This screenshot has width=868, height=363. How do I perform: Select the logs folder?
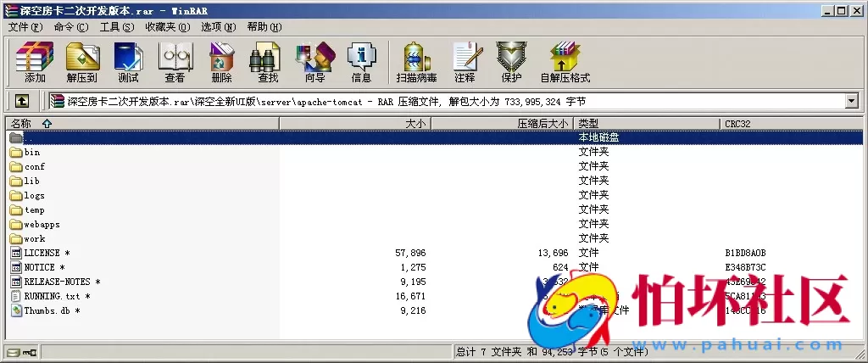pos(27,195)
